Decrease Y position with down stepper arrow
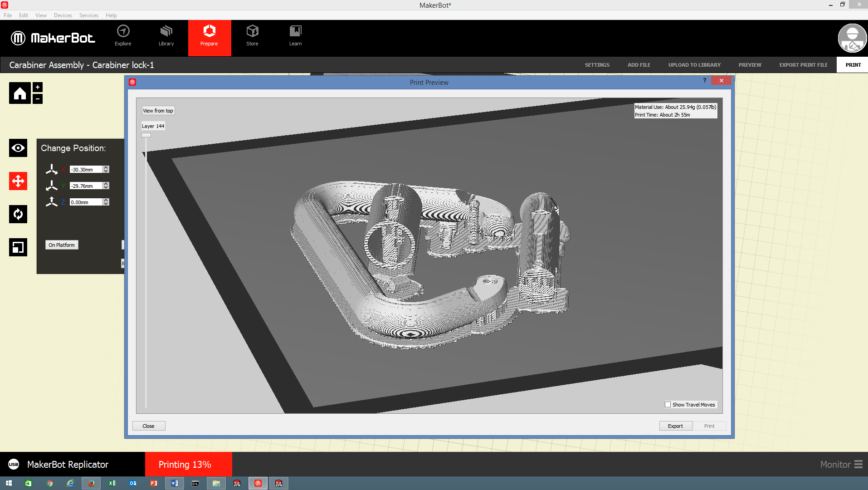This screenshot has width=868, height=490. 106,187
